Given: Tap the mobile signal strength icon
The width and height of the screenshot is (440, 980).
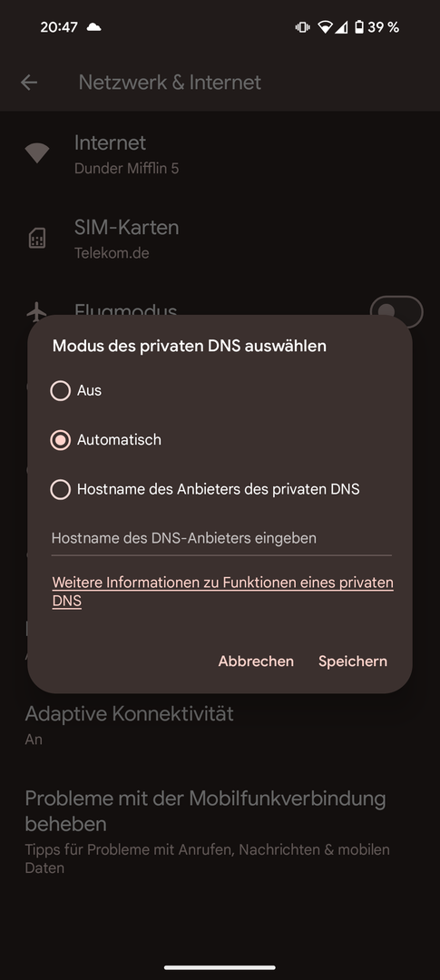Looking at the screenshot, I should click(x=341, y=27).
